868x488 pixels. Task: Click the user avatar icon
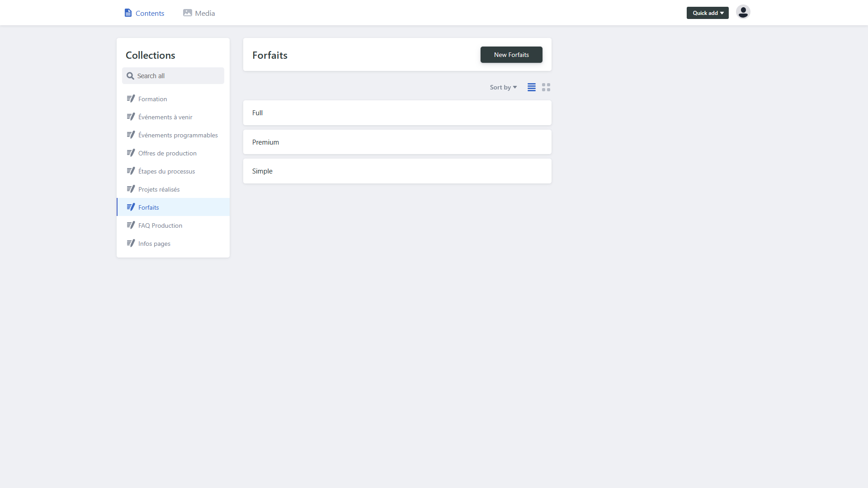tap(743, 12)
